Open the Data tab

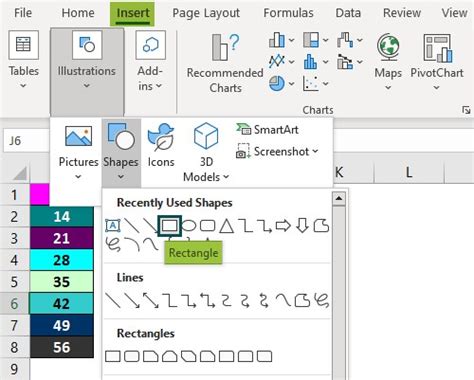tap(348, 13)
